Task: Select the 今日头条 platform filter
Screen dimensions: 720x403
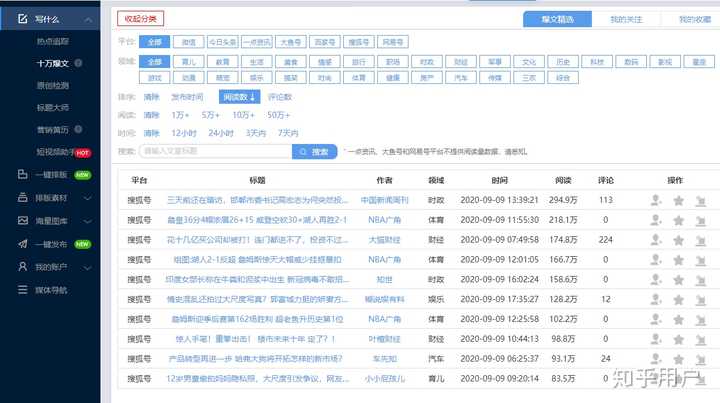Action: (223, 42)
